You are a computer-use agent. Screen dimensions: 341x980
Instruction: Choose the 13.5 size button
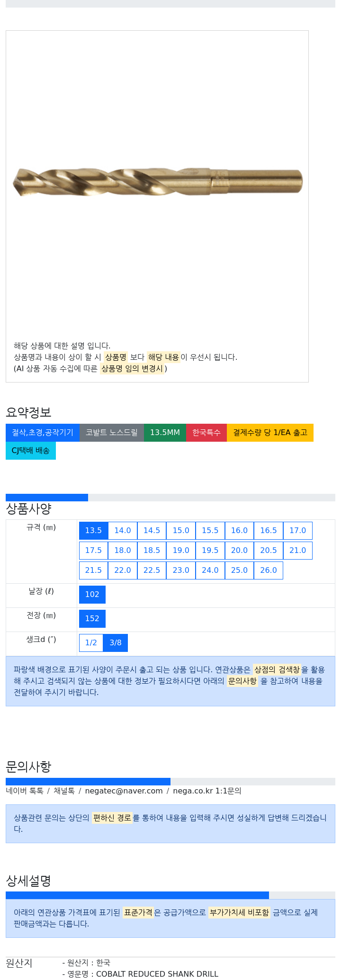[93, 531]
